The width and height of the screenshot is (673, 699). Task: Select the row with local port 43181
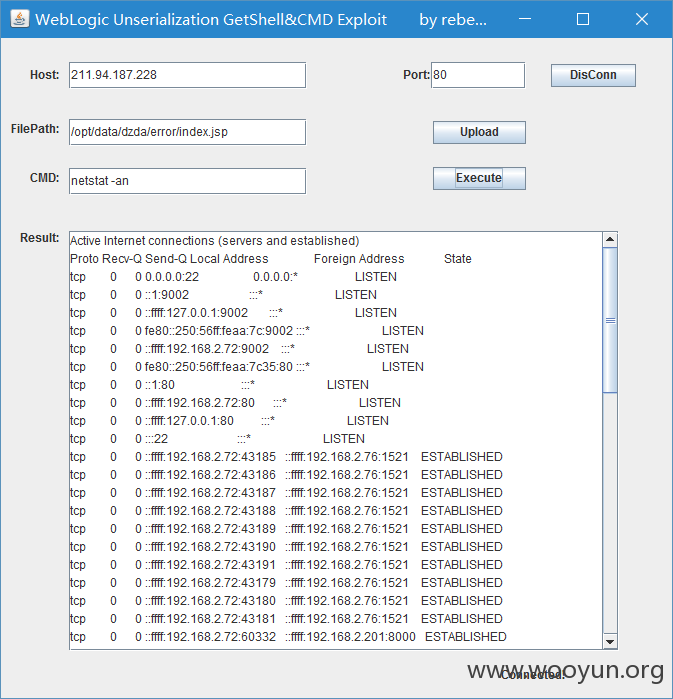coord(286,619)
